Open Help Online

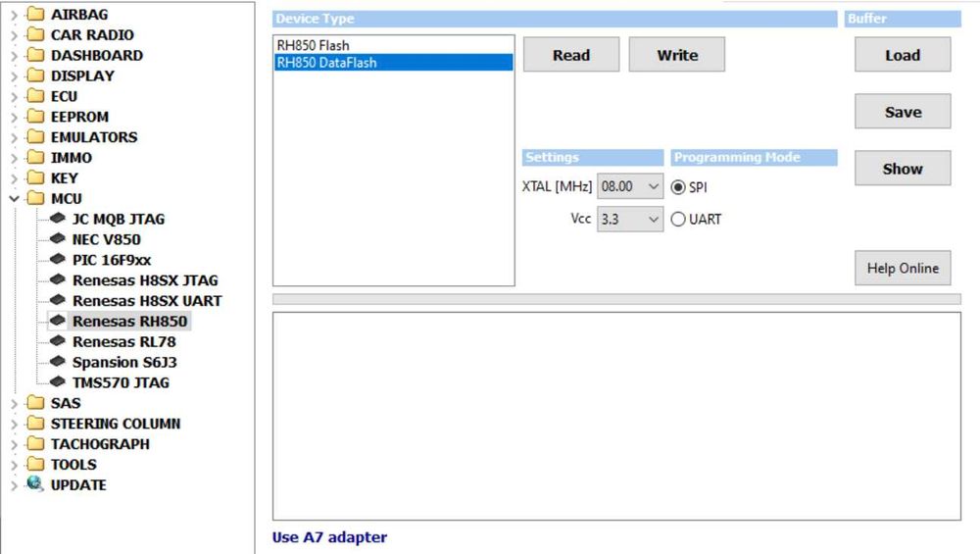point(903,269)
